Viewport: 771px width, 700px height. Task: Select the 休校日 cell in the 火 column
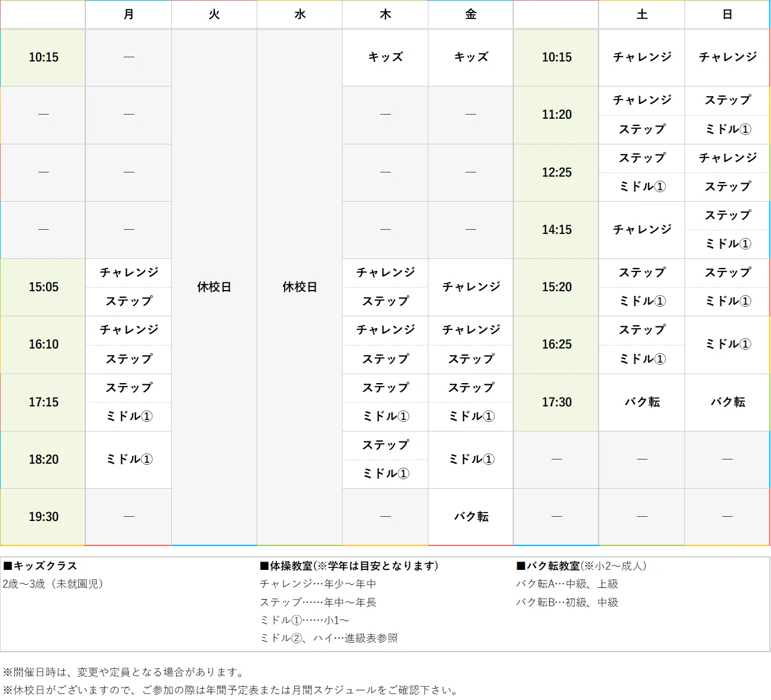214,287
